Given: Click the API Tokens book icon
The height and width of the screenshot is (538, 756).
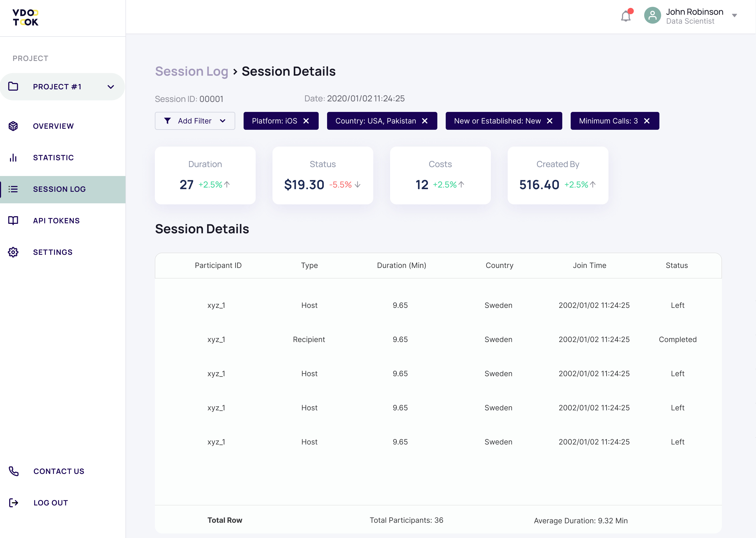Looking at the screenshot, I should point(13,221).
